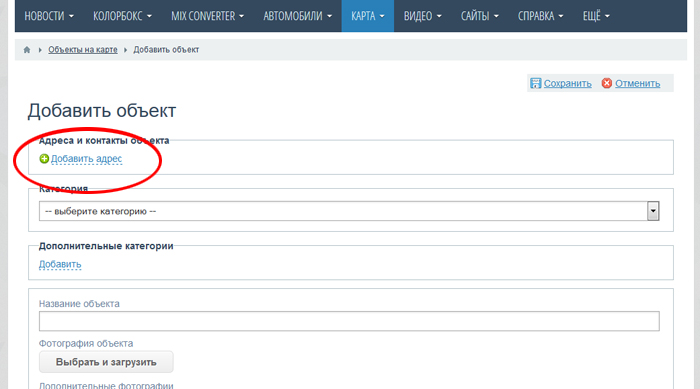Click the Сохранить link

tap(567, 84)
